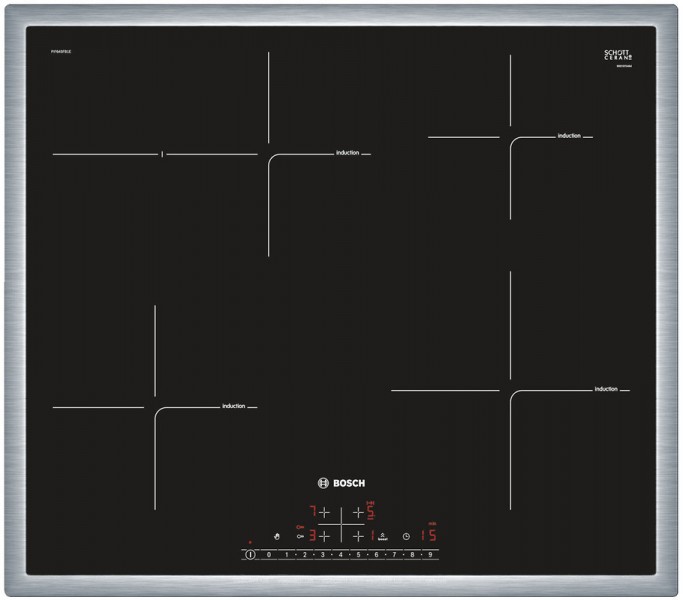
Task: Select cooking zone beside the 7 display
Action: [x=324, y=512]
